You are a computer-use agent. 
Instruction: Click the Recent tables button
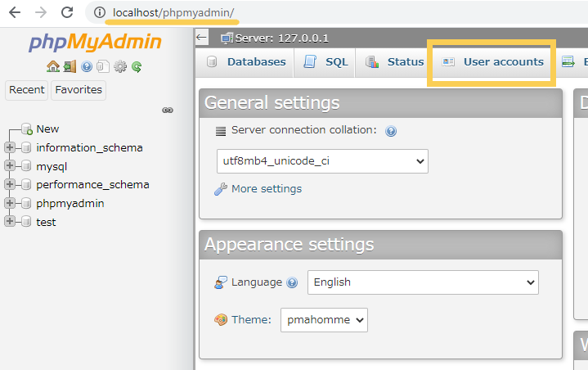27,90
